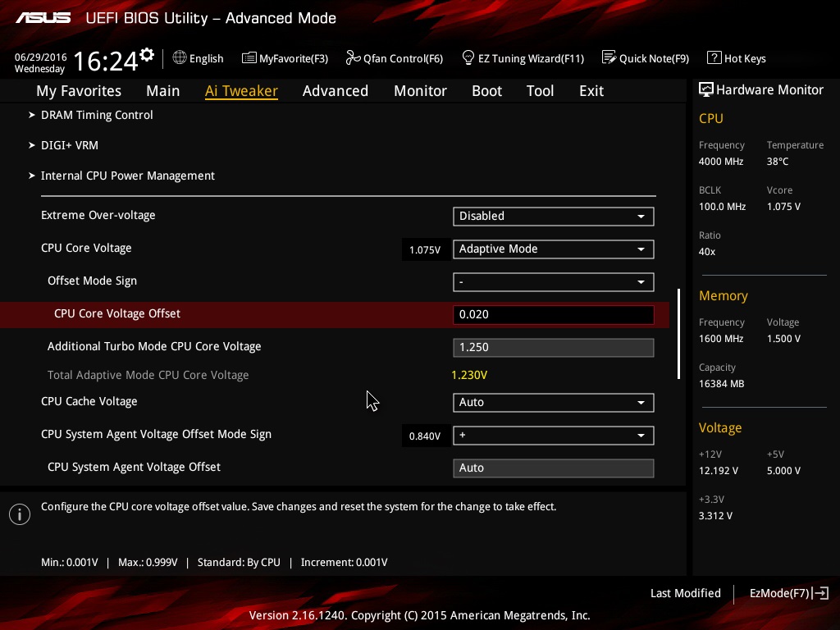This screenshot has width=840, height=630.
Task: Click Qfan Control(F6) label
Action: point(403,58)
